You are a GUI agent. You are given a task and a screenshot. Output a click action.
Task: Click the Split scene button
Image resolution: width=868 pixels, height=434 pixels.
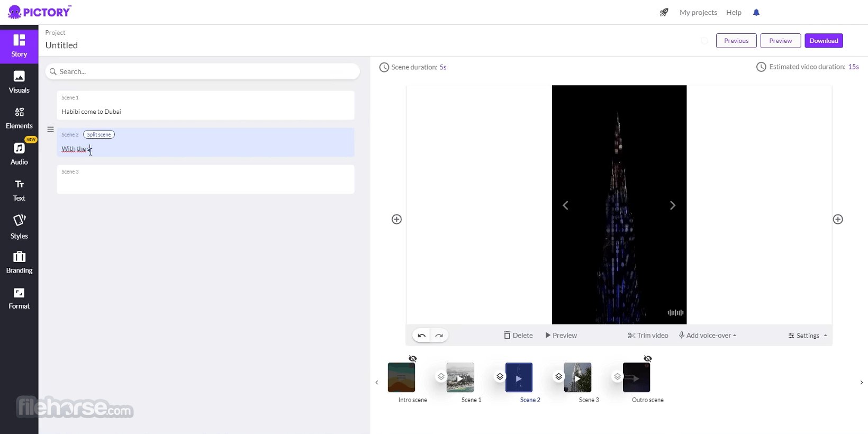pyautogui.click(x=99, y=134)
